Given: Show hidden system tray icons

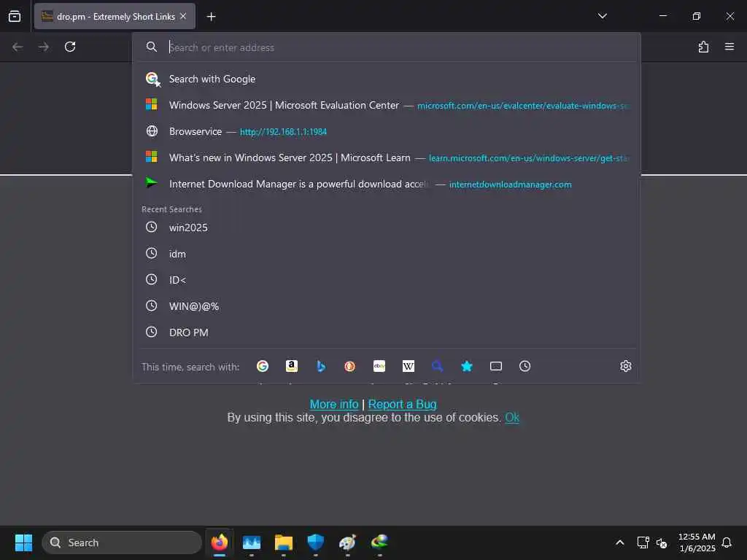Looking at the screenshot, I should point(620,542).
